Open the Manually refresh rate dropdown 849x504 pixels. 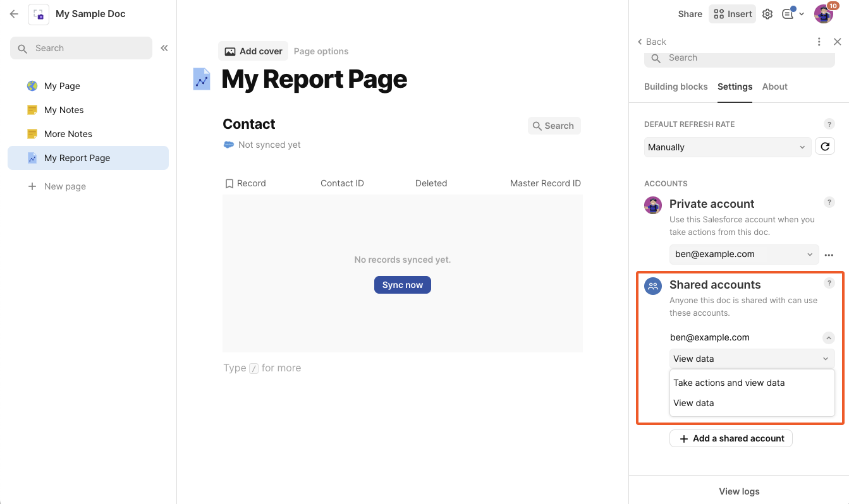pos(727,147)
